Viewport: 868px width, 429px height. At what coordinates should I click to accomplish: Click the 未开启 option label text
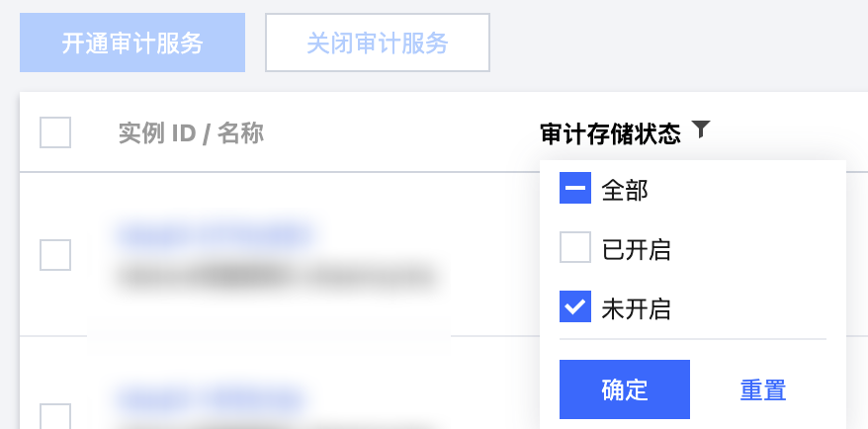pyautogui.click(x=636, y=308)
